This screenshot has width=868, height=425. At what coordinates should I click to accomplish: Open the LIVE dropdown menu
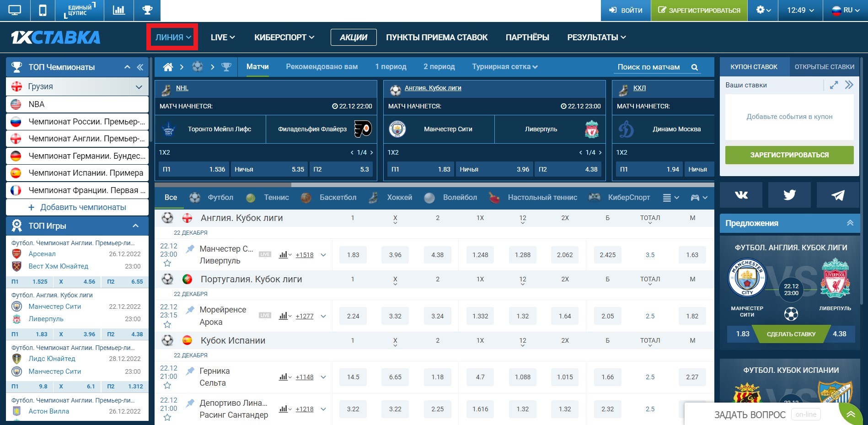click(223, 38)
